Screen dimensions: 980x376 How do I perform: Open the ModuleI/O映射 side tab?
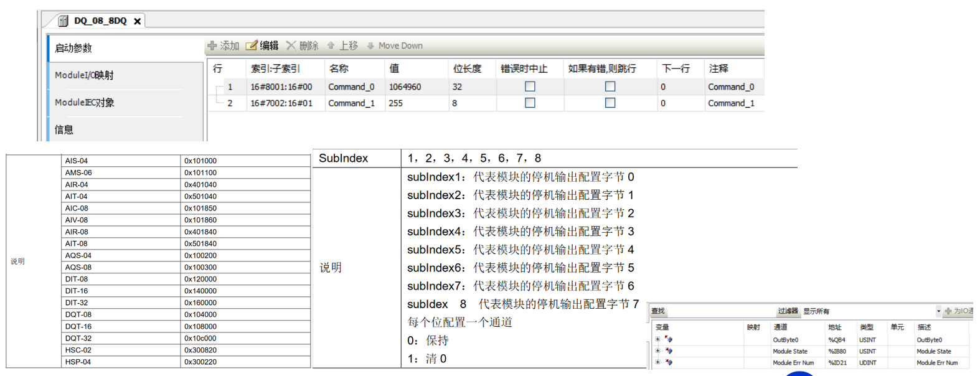126,75
